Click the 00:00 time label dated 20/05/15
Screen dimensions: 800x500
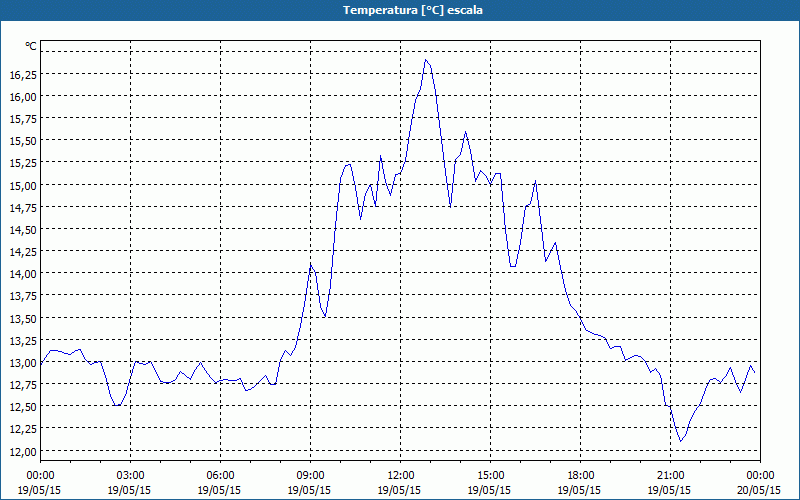(760, 476)
